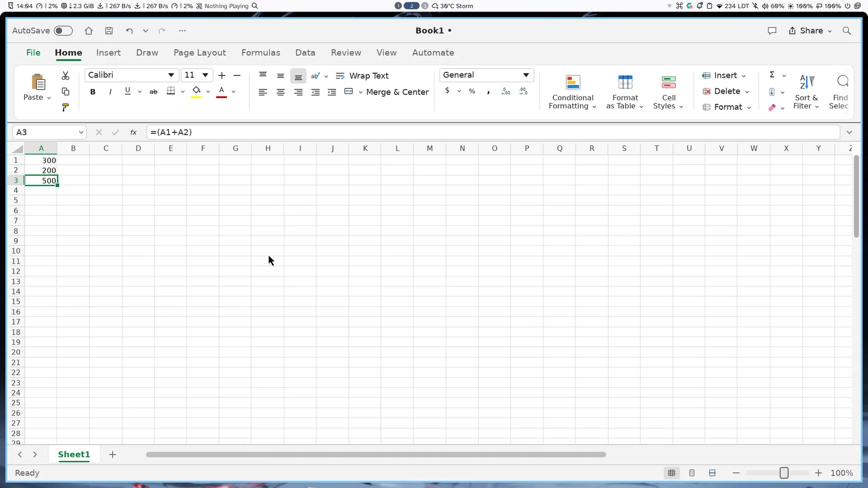Expand the Name Box A3 dropdown
This screenshot has width=868, height=488.
click(81, 132)
